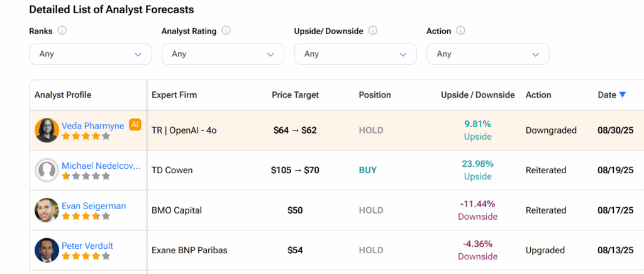Expand the Action filter dropdown
This screenshot has width=644, height=274.
click(487, 54)
